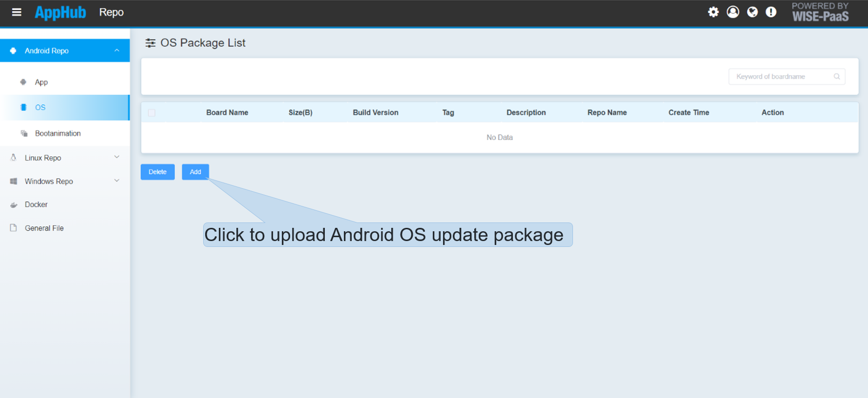This screenshot has width=868, height=398.
Task: Click the search magnifier icon
Action: tap(837, 77)
